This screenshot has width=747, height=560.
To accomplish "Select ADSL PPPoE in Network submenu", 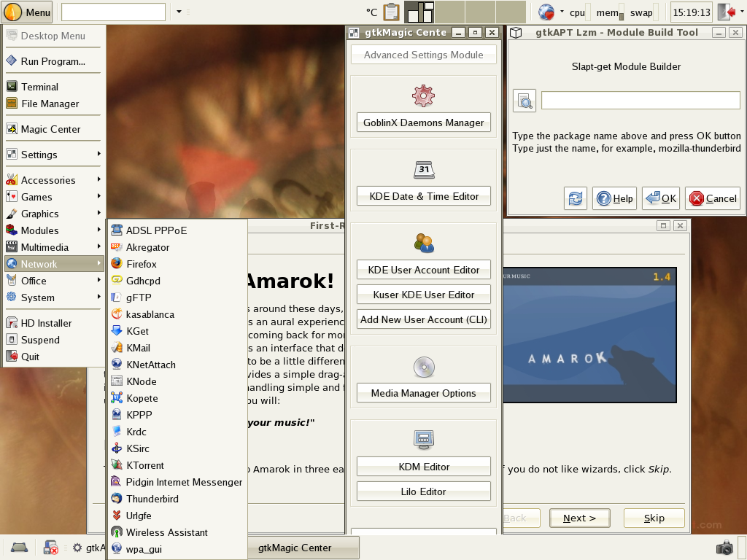I will 177,230.
